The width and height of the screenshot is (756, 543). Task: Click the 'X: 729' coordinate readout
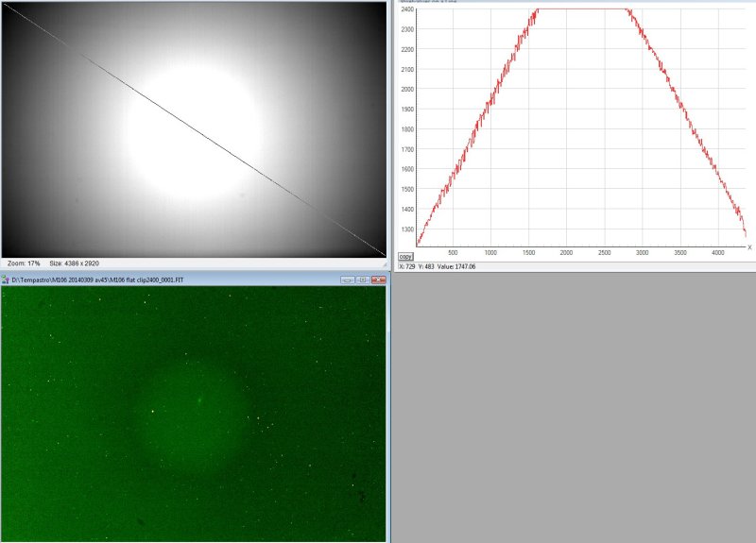pyautogui.click(x=407, y=266)
